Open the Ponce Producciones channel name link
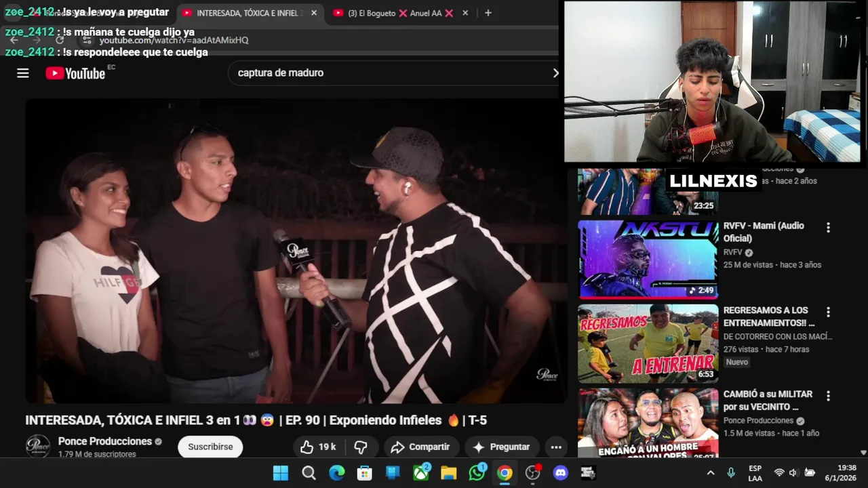This screenshot has width=868, height=488. [105, 441]
